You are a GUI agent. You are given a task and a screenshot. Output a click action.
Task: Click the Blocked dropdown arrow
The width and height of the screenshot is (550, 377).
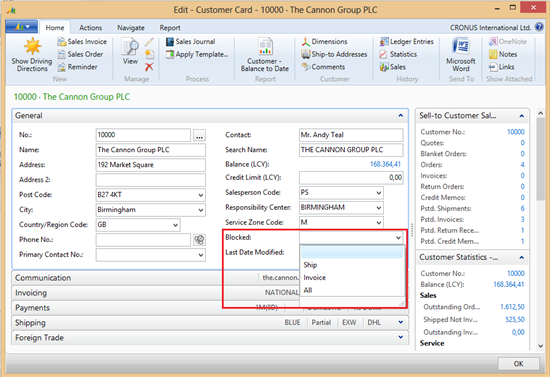pos(398,238)
